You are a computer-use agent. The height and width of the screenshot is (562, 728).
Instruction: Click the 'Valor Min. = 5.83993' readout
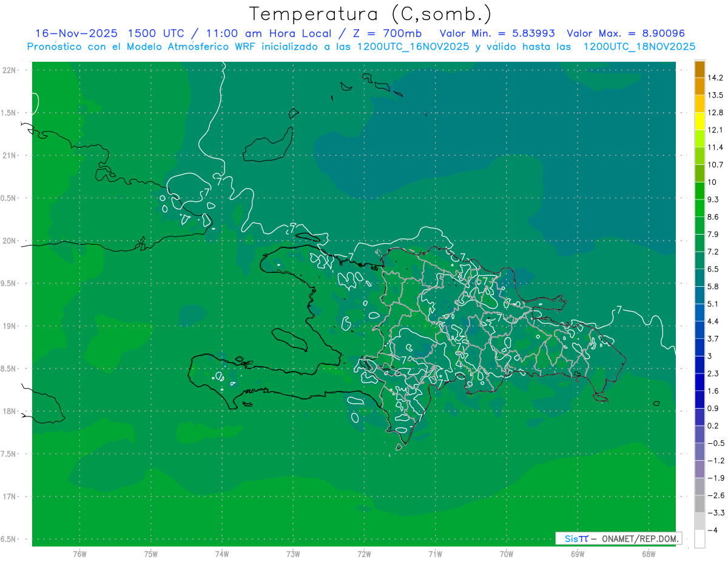[496, 33]
